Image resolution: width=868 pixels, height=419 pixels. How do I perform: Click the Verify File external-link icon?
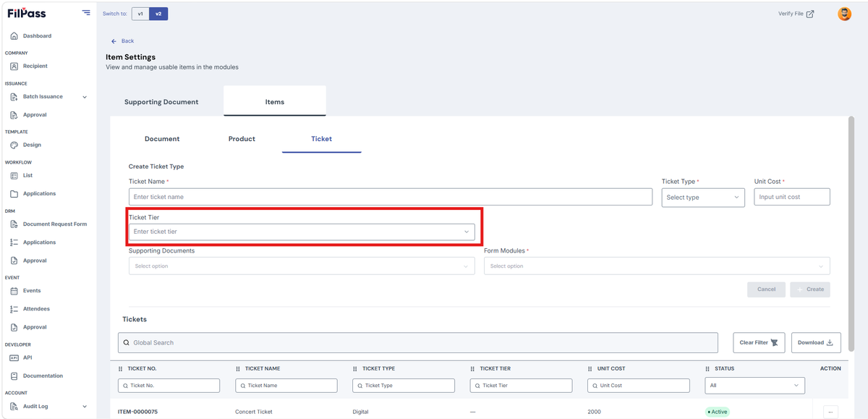pos(810,14)
